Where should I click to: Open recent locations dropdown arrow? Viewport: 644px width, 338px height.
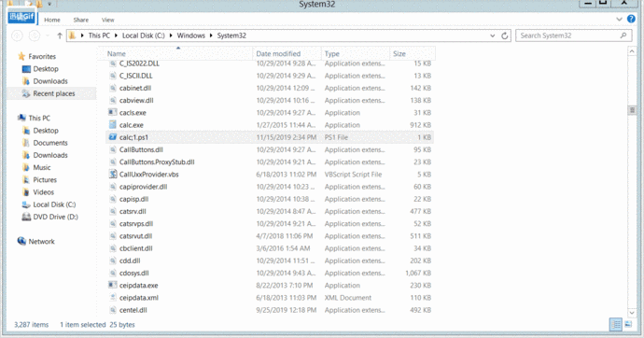48,35
